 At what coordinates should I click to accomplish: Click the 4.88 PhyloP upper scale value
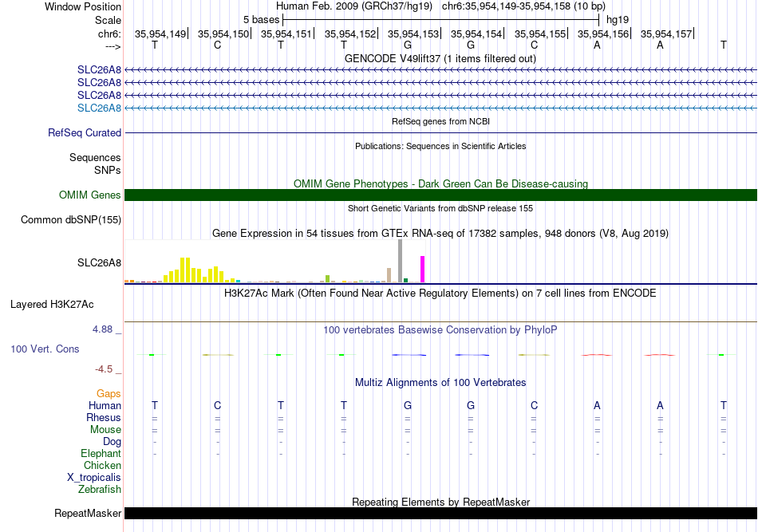point(102,329)
